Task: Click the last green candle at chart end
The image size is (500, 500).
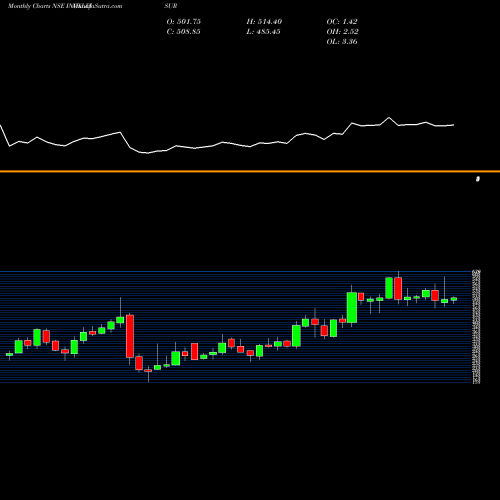Action: click(454, 299)
